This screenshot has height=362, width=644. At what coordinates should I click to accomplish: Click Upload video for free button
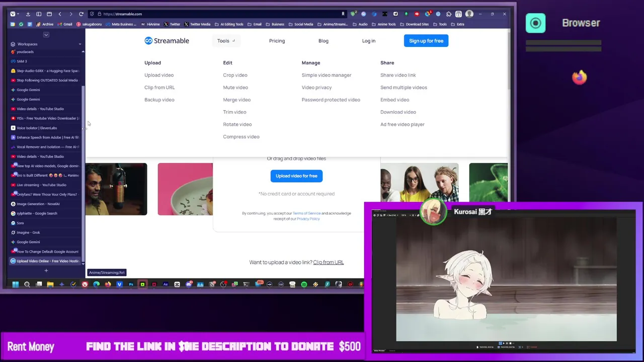[296, 176]
